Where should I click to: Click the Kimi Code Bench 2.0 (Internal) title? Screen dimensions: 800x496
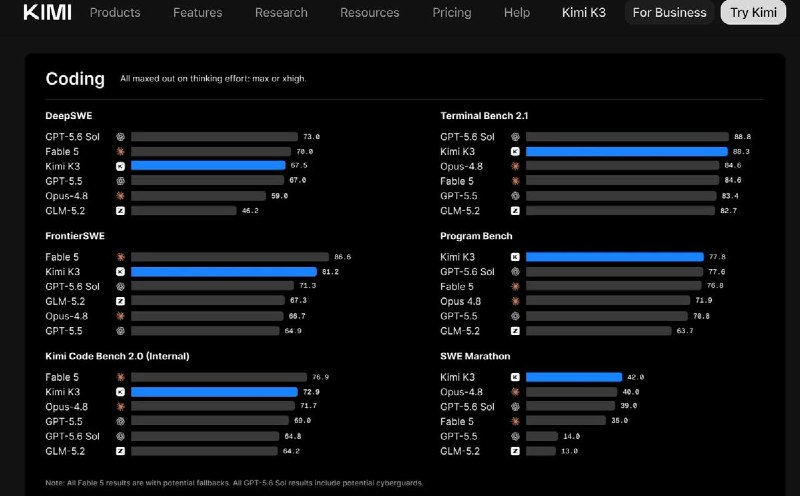click(117, 356)
